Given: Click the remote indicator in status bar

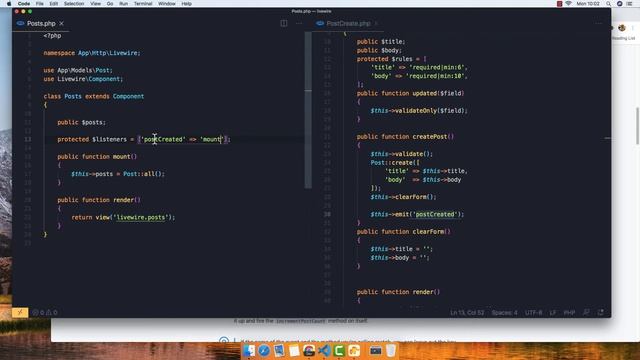Looking at the screenshot, I should (x=20, y=313).
